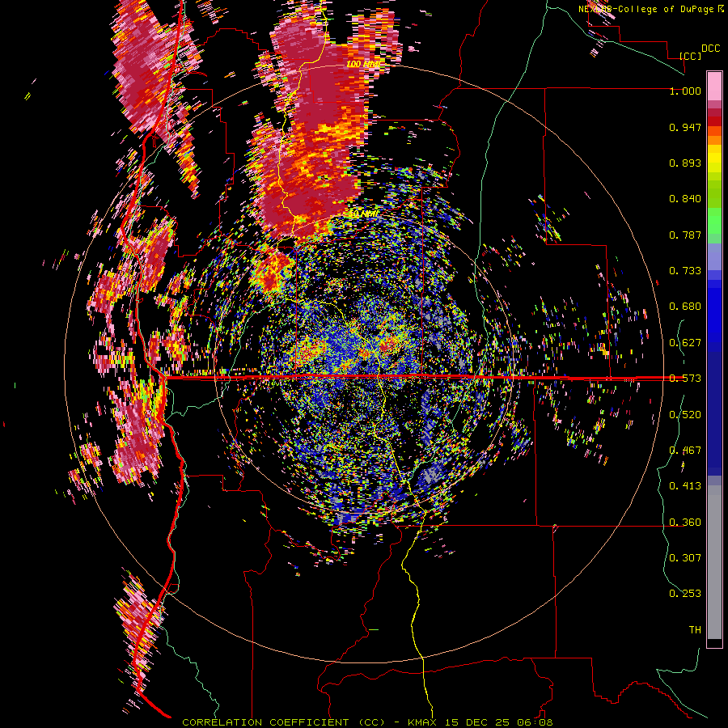Click the KMAX radar site identifier
Screen dimensions: 728x728
point(423,722)
